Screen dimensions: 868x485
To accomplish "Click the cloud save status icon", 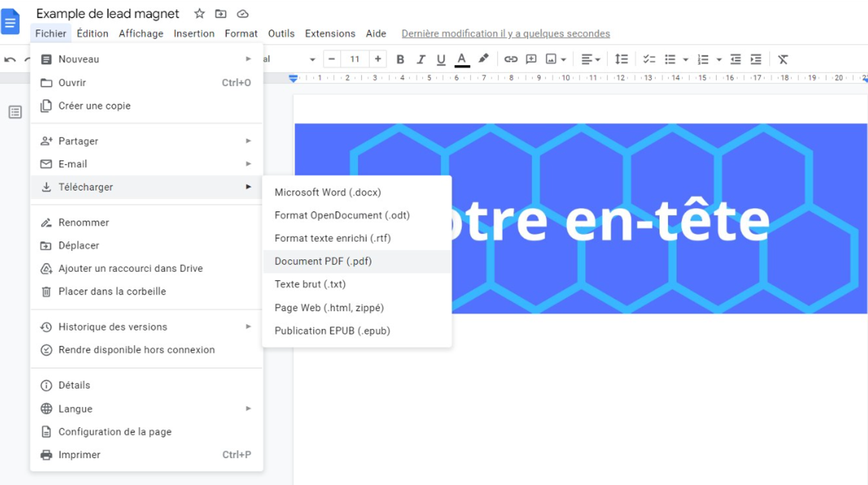I will tap(243, 14).
